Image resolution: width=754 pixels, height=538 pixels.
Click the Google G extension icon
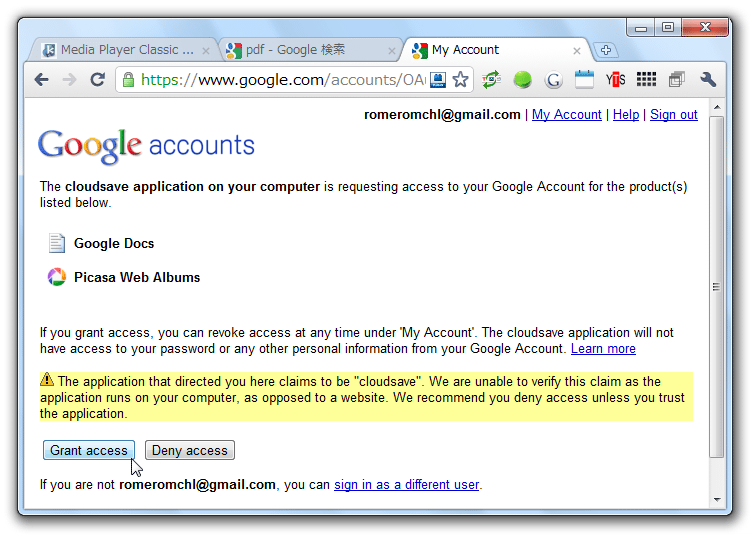pyautogui.click(x=553, y=80)
